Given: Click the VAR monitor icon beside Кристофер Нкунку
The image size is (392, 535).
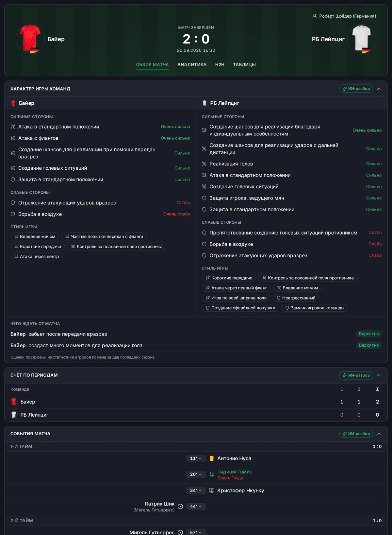Looking at the screenshot, I should pyautogui.click(x=211, y=491).
